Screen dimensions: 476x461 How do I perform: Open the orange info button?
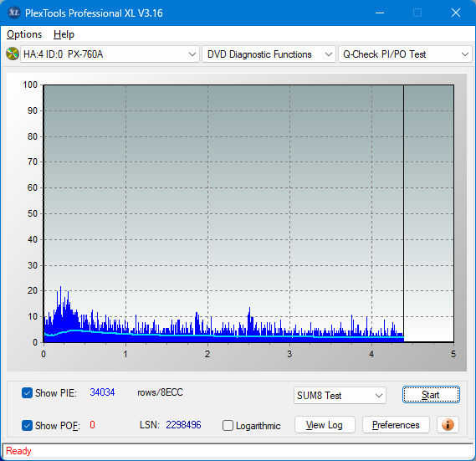click(448, 424)
